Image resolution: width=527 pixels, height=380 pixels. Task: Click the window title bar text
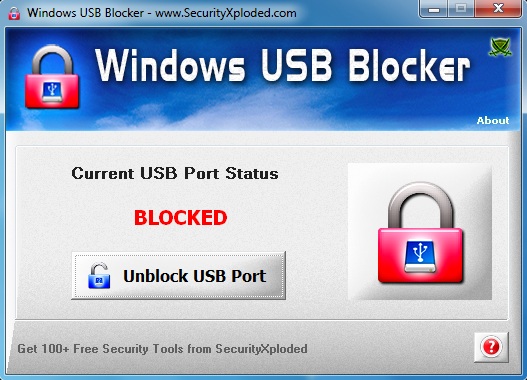(162, 13)
